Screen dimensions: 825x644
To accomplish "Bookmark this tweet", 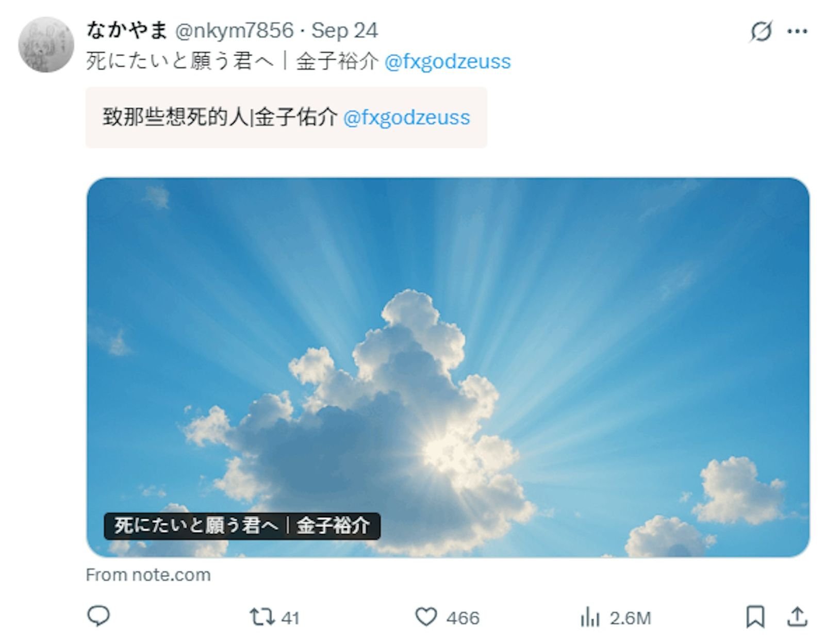I will tap(755, 617).
